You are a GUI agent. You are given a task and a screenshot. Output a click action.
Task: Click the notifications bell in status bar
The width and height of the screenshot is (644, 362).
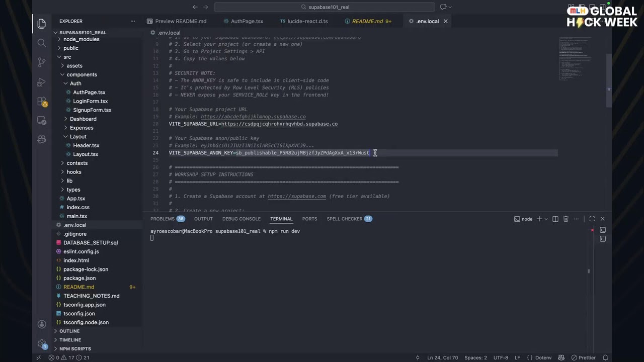605,357
